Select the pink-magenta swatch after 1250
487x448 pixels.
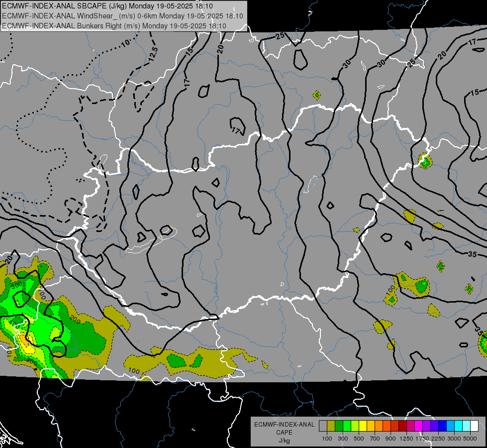[410, 426]
